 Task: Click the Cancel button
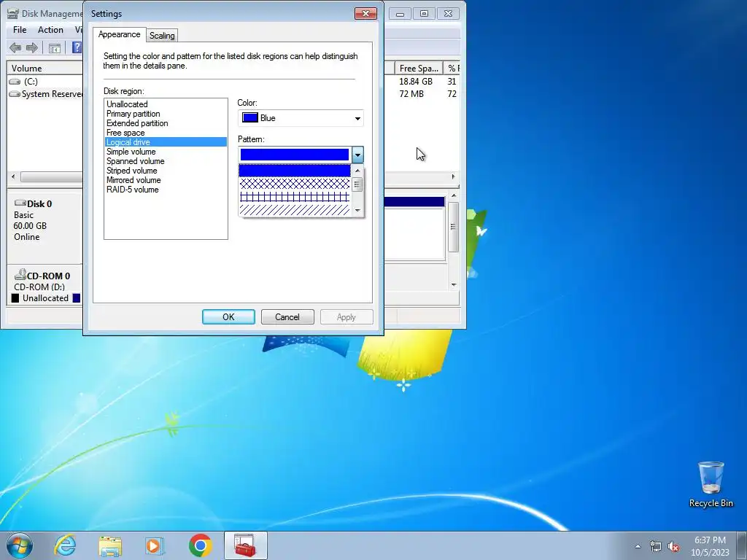tap(287, 316)
